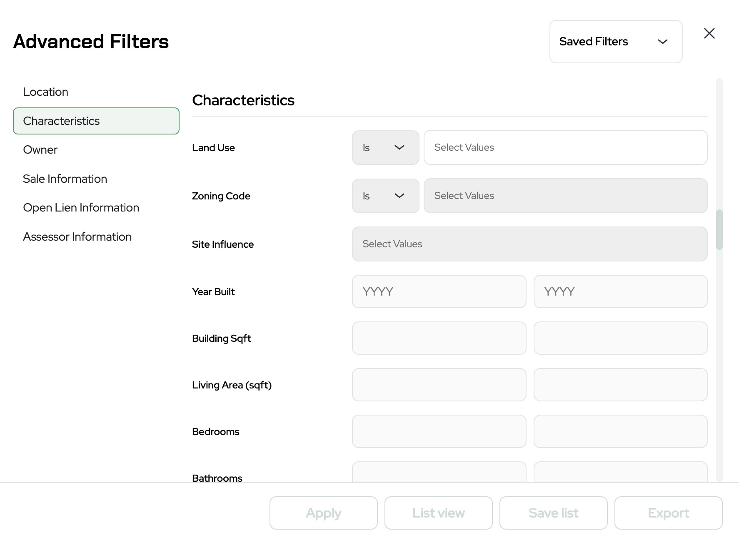Click the Zoning Code Select Values field
The height and width of the screenshot is (560, 739).
(565, 196)
